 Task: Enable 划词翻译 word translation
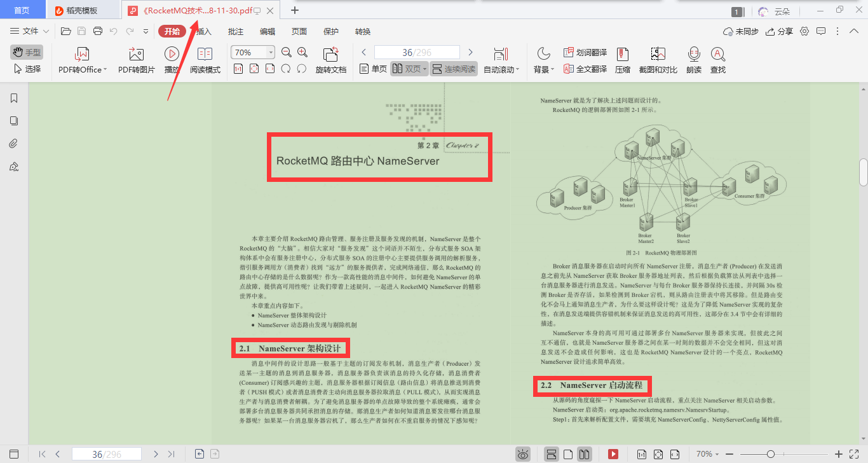pyautogui.click(x=585, y=52)
